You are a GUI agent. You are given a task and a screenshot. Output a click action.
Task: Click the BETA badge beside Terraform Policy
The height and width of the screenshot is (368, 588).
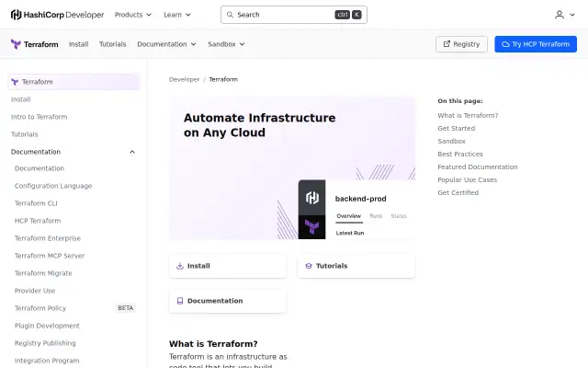[125, 308]
